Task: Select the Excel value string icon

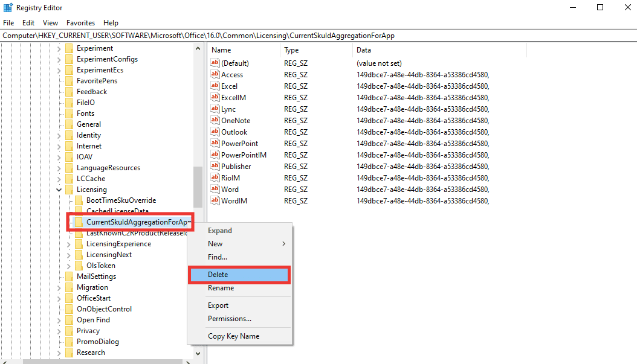Action: pos(215,86)
